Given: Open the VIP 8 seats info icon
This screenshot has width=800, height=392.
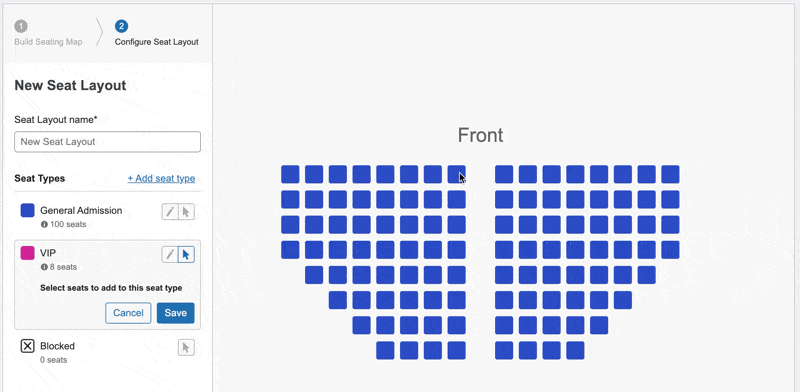Looking at the screenshot, I should (44, 267).
